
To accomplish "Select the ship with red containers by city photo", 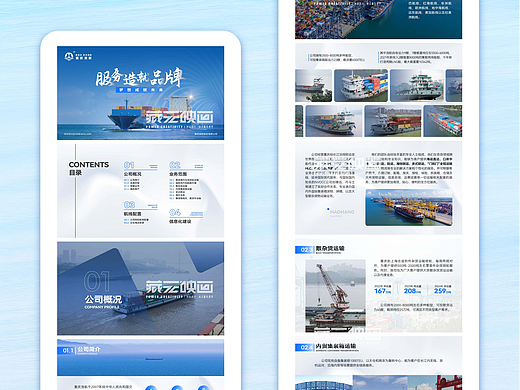I will pos(393,121).
